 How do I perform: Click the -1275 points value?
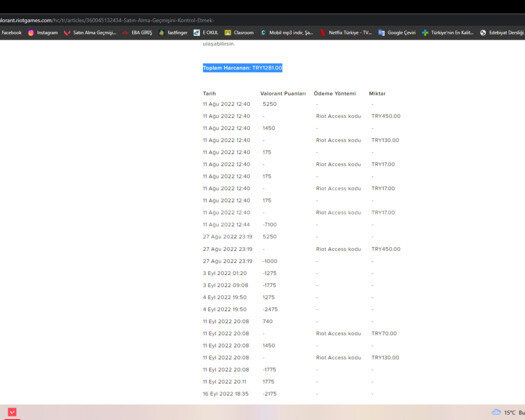pyautogui.click(x=270, y=273)
